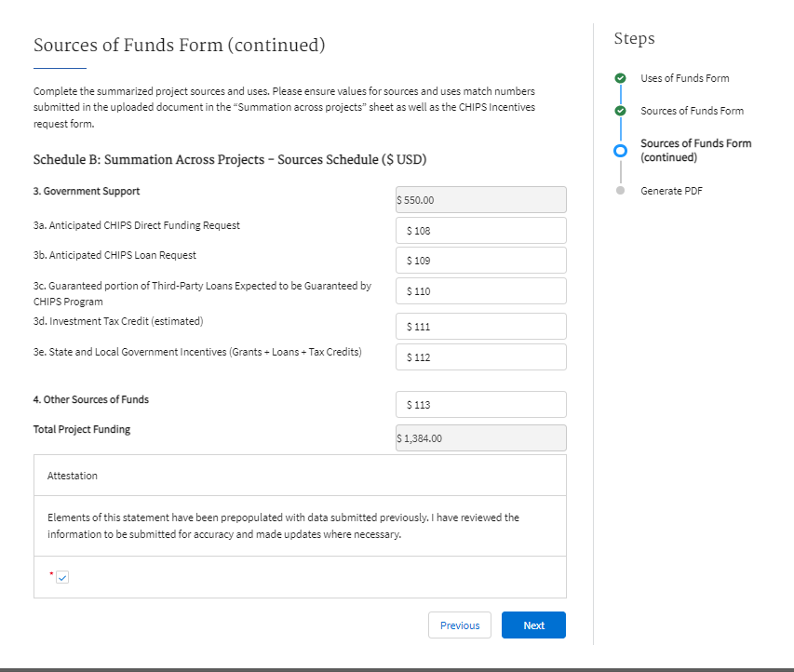Screen dimensions: 794x672
Task: Focus the Investment Tax Credit input field
Action: [x=481, y=327]
